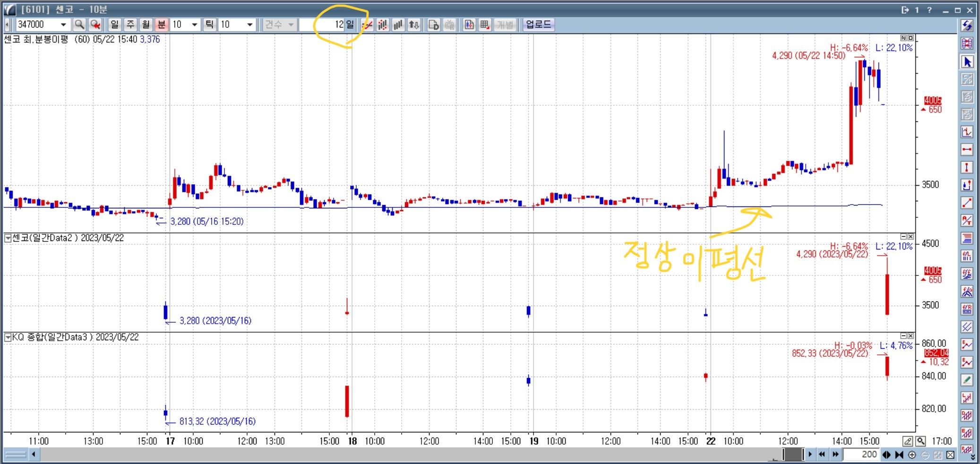Toggle the 틱 (tick) chart period button
The width and height of the screenshot is (980, 464).
pyautogui.click(x=209, y=25)
